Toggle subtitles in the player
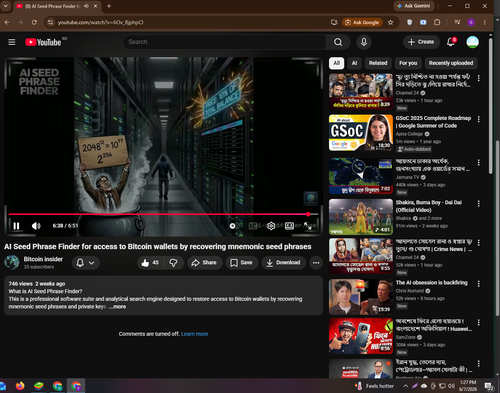Viewport: 500px width, 393px height. click(x=253, y=226)
